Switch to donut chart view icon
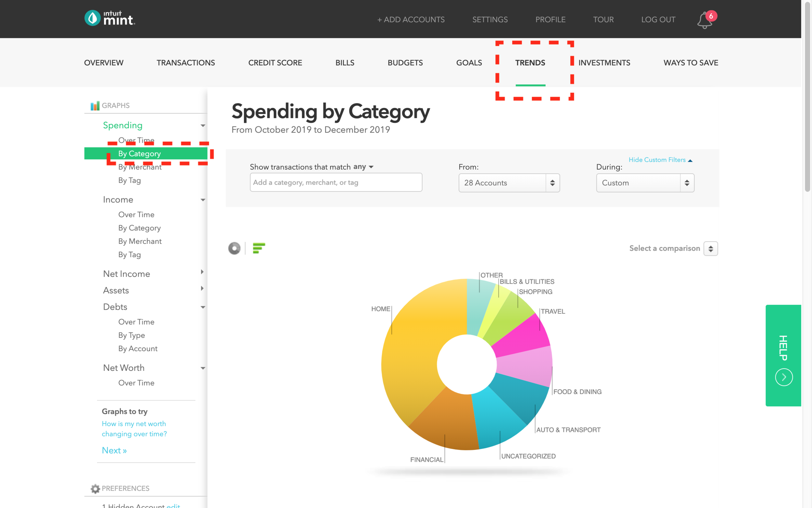Viewport: 812px width, 508px height. [234, 248]
